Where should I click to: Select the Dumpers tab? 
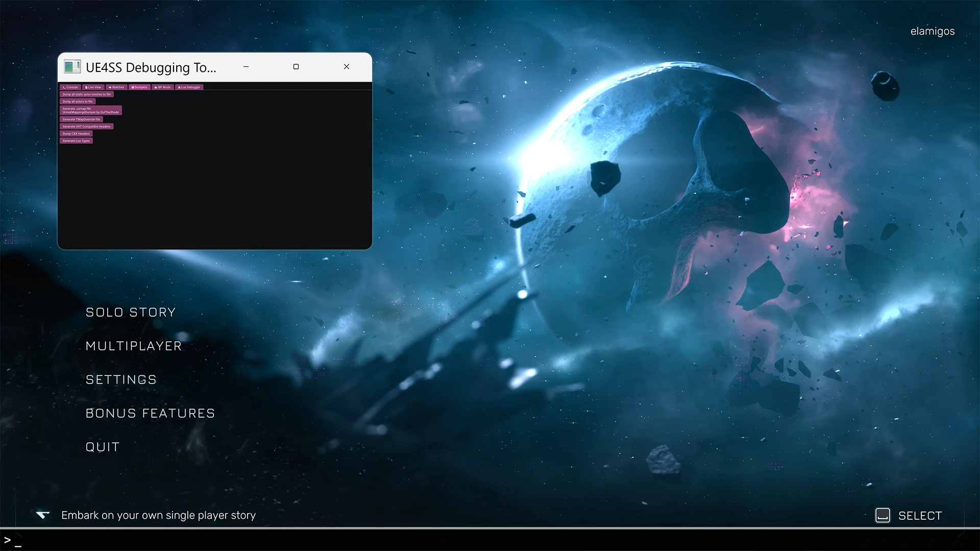(139, 87)
